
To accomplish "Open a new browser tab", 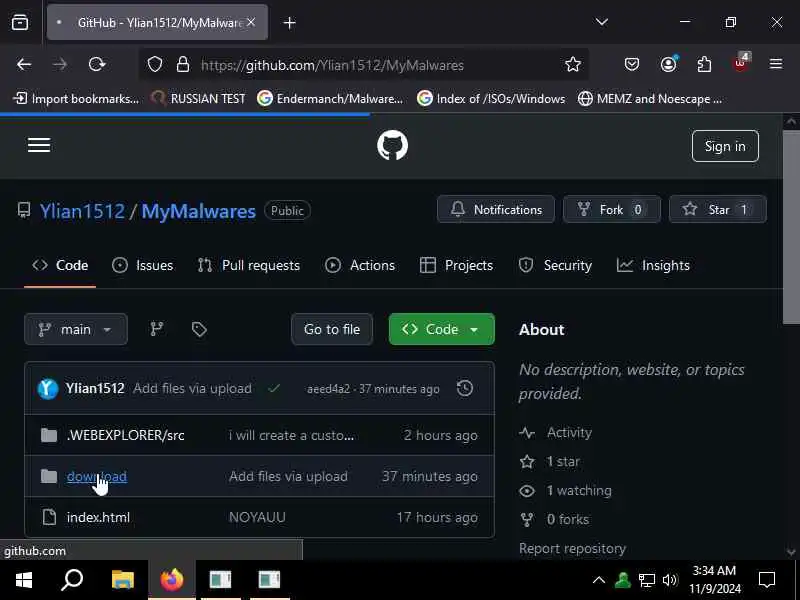I will coord(289,22).
